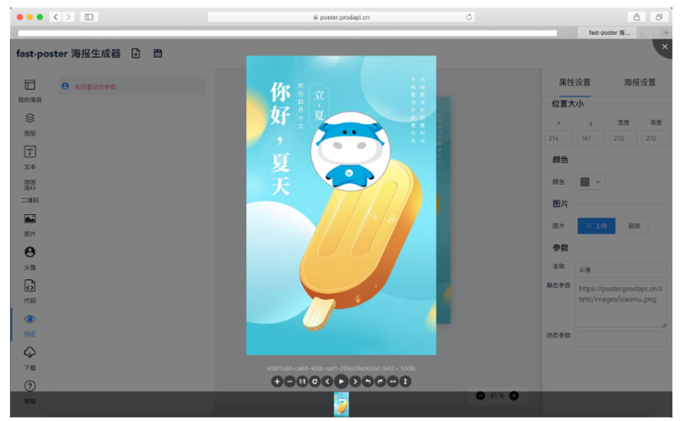Screen dimensions: 687x421
Task: Rotate the preview image left
Action: point(368,381)
